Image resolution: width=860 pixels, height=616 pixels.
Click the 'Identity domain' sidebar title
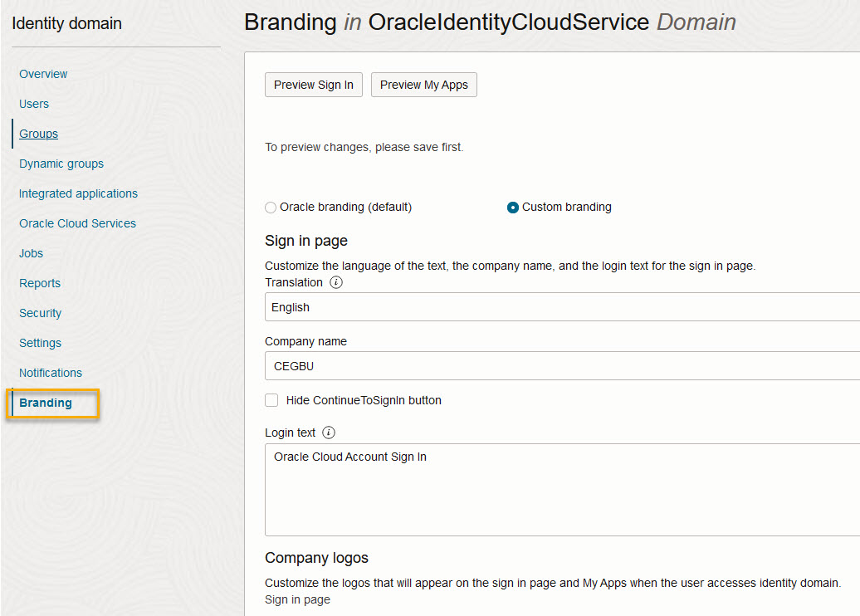[67, 23]
